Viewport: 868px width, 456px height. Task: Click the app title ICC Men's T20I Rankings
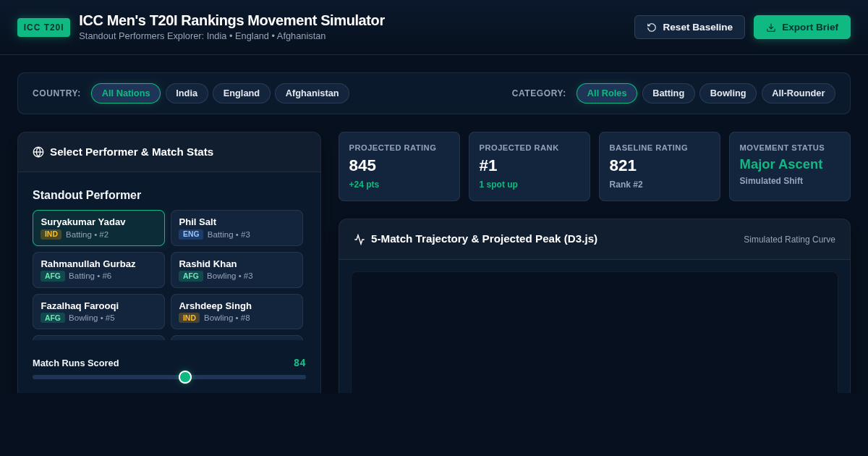231,20
